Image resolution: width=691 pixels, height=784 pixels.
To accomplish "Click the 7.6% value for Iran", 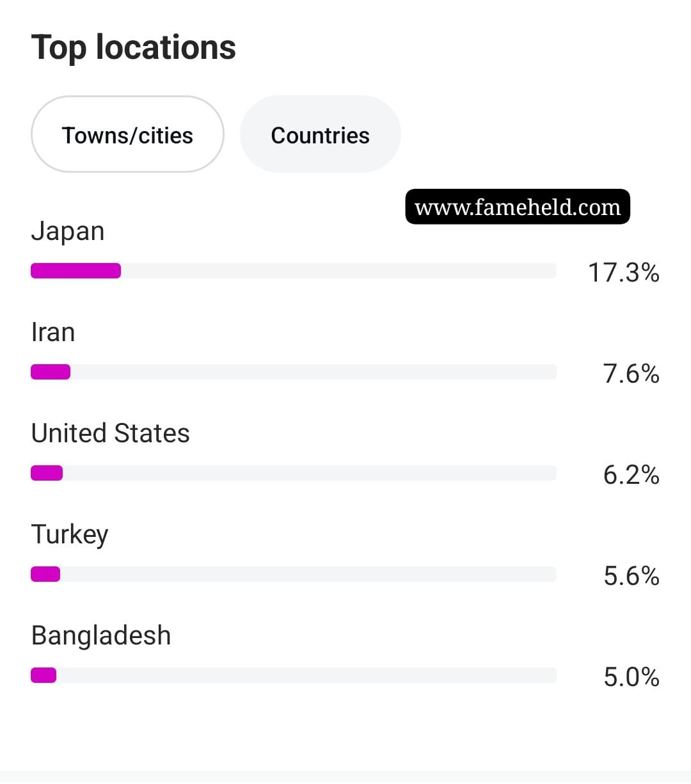I will (x=631, y=373).
